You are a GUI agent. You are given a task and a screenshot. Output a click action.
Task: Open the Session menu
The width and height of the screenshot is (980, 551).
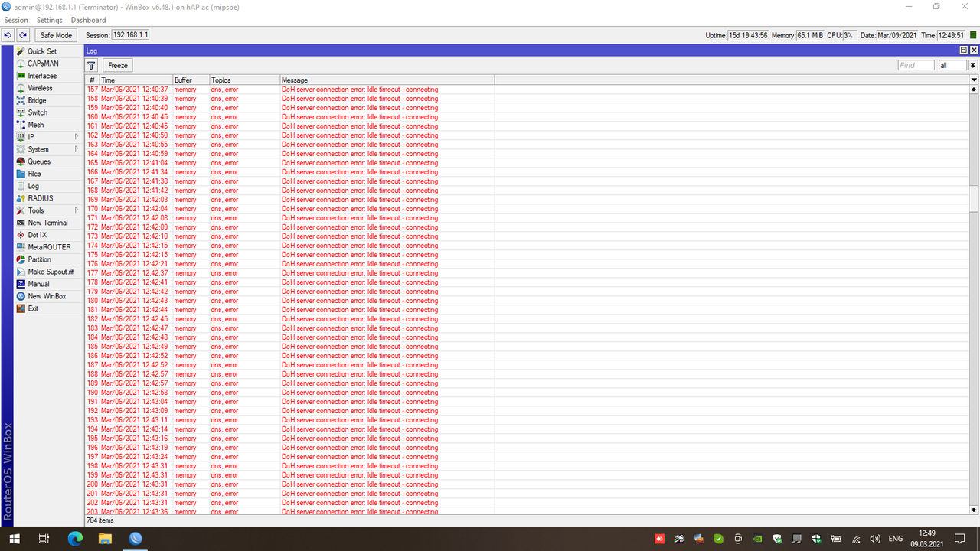pyautogui.click(x=16, y=20)
